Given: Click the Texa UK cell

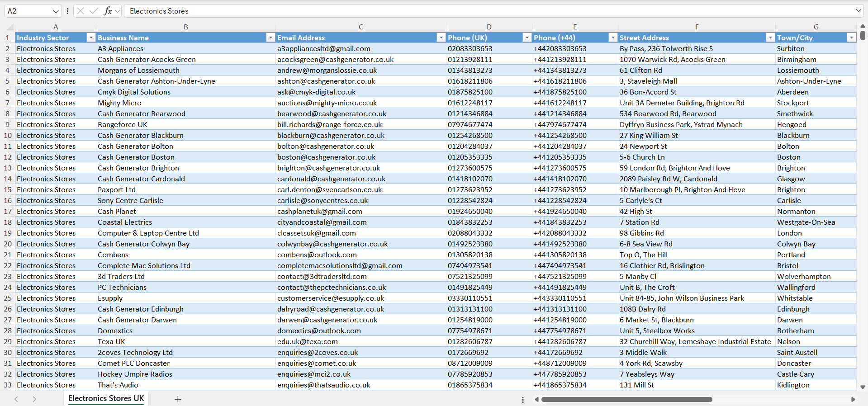Looking at the screenshot, I should (x=186, y=341).
